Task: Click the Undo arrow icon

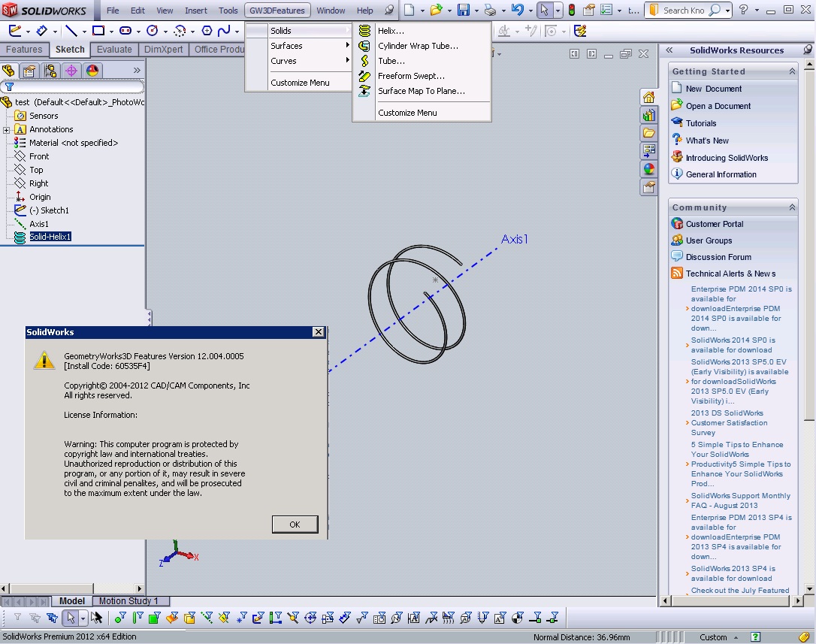Action: 517,10
